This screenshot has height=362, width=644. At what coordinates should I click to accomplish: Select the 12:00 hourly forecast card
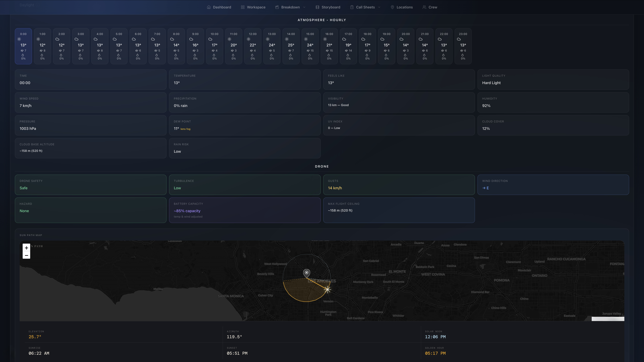253,46
